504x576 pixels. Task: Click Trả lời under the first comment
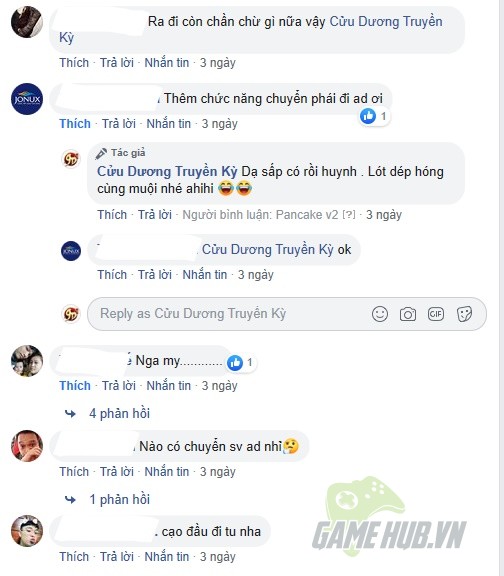(117, 63)
